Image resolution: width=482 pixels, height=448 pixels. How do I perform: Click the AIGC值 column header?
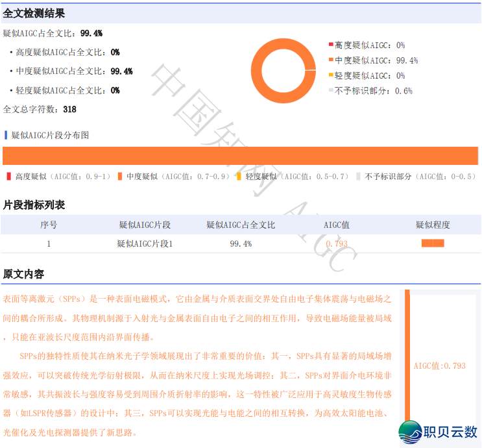click(336, 225)
